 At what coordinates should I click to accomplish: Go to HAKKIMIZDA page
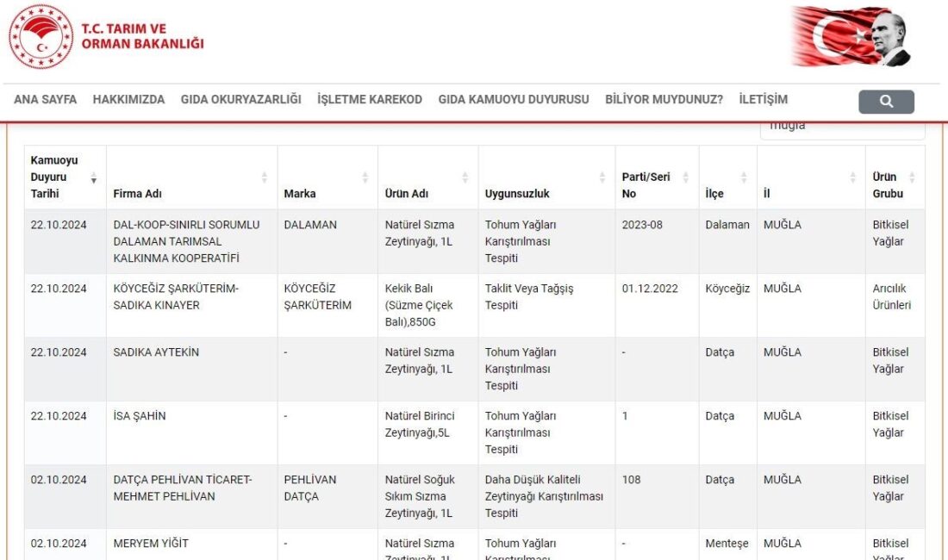point(128,99)
